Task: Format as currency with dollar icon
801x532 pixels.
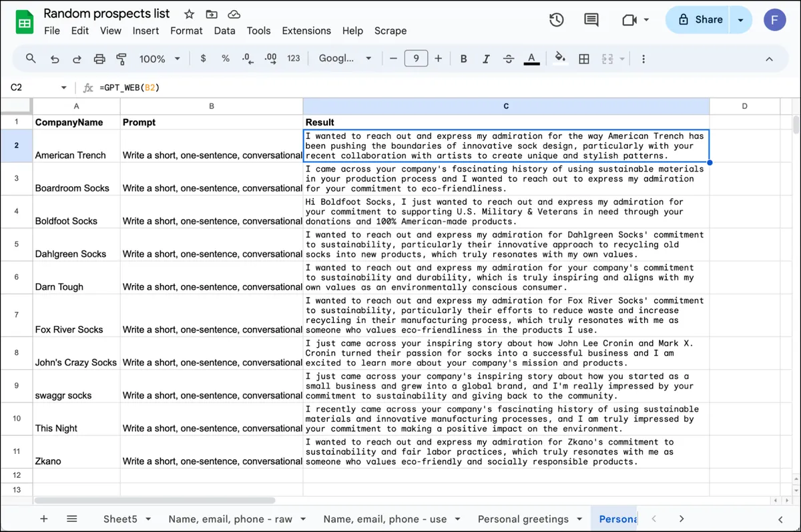Action: (203, 59)
